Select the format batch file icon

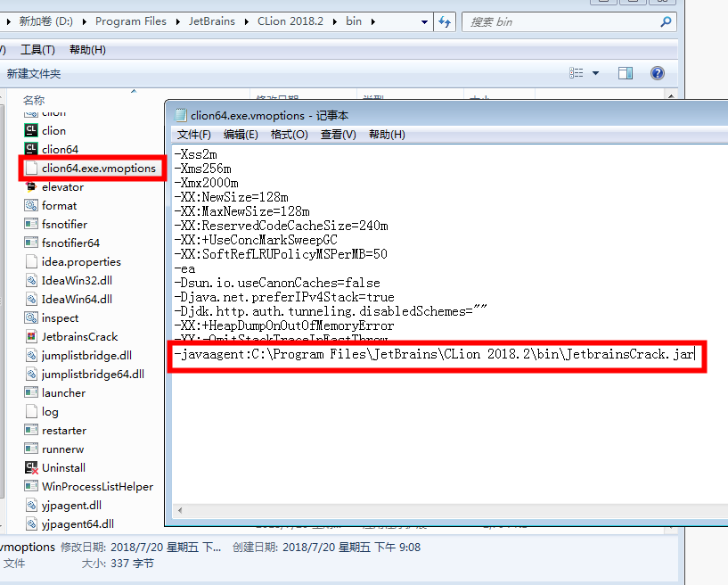[x=31, y=205]
